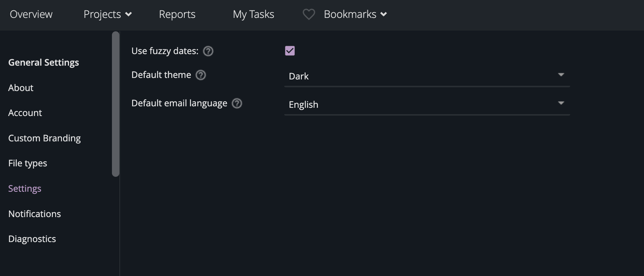Select File types in the sidebar
This screenshot has width=644, height=276.
(x=28, y=163)
